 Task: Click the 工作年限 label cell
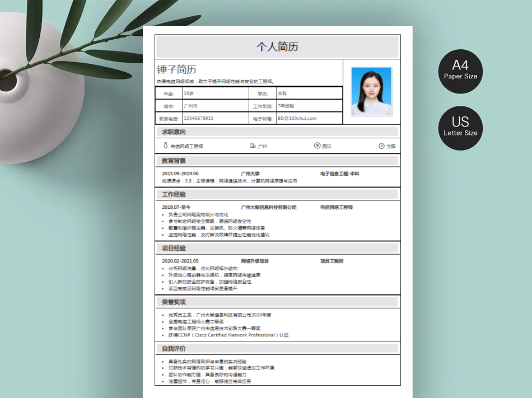[x=263, y=106]
